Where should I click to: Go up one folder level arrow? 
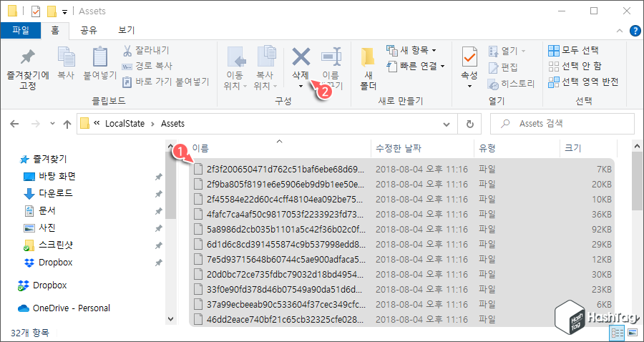tap(67, 124)
